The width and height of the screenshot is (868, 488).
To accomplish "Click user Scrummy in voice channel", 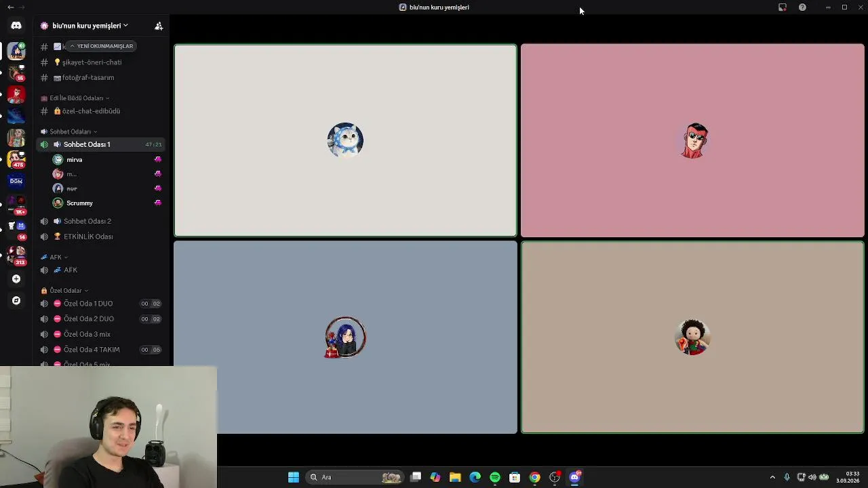I will tap(79, 203).
